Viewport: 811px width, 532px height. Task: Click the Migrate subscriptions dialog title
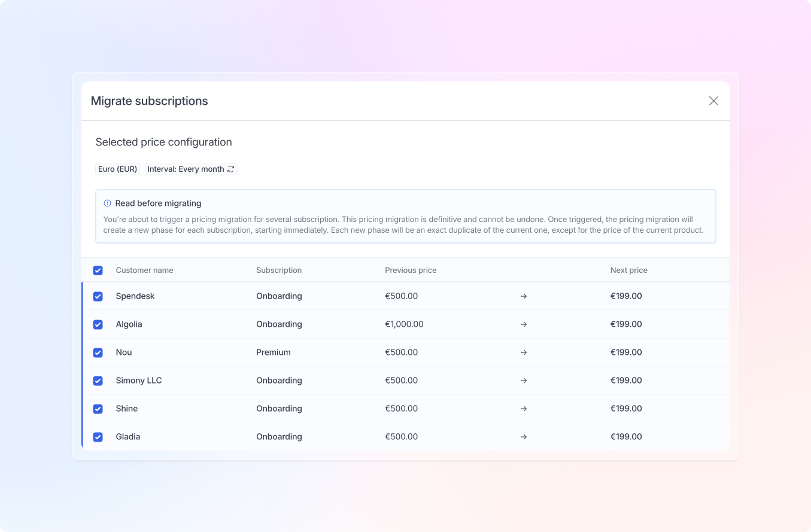pyautogui.click(x=150, y=101)
